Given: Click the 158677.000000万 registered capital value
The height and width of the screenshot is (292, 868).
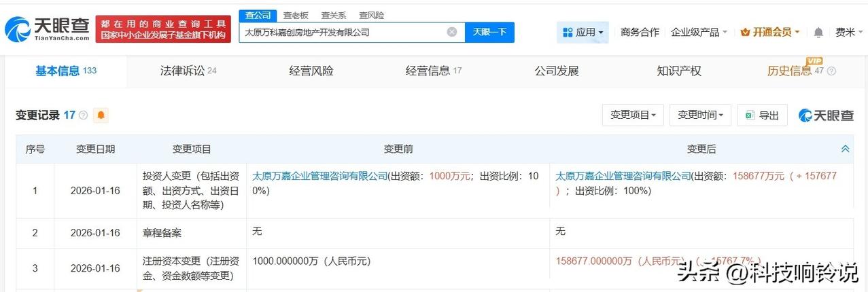Looking at the screenshot, I should click(619, 261).
